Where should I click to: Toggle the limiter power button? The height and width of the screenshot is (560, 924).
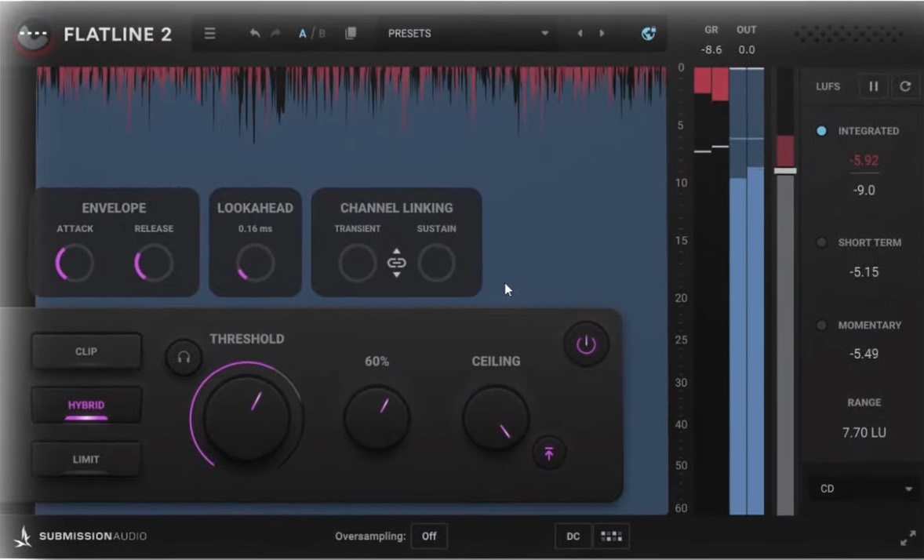coord(586,343)
